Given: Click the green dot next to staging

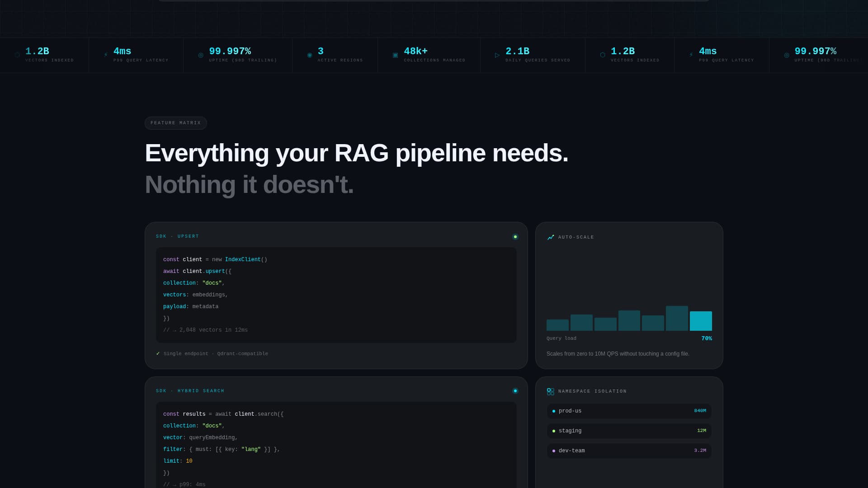Looking at the screenshot, I should (x=554, y=431).
